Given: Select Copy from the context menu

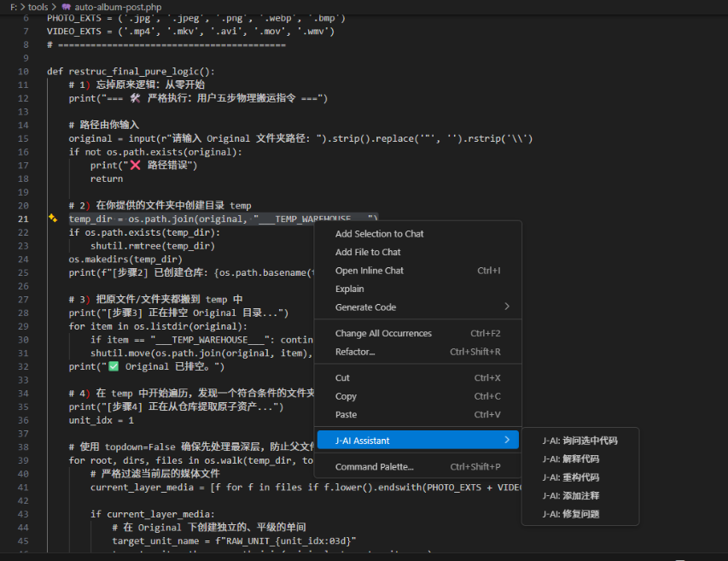Looking at the screenshot, I should (x=418, y=396).
